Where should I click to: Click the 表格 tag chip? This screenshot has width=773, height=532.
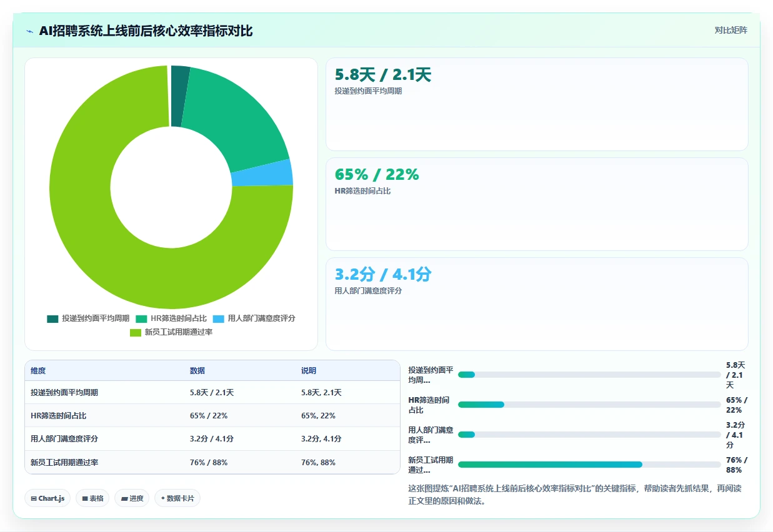92,498
